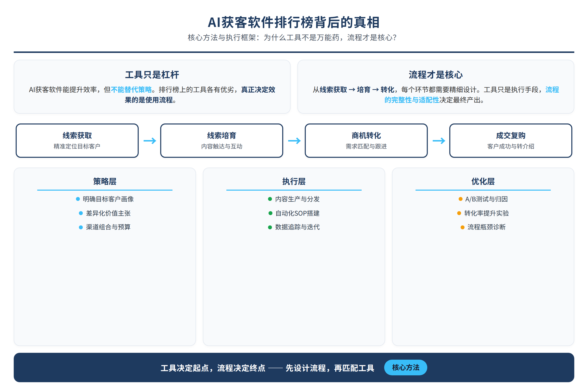Click the 流程才是核心 card heading
Image resolution: width=588 pixels, height=392 pixels.
coord(436,74)
